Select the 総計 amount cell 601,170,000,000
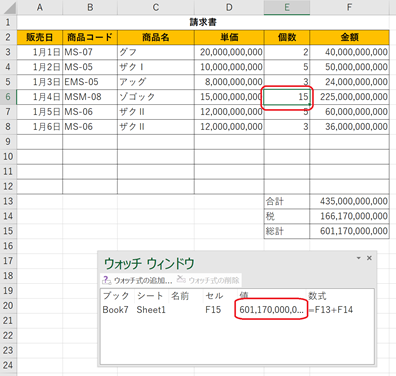396x376 pixels. (349, 231)
